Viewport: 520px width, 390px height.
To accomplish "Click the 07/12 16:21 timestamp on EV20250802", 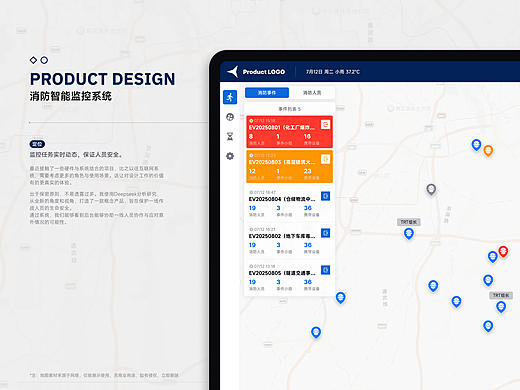I will tap(265, 229).
